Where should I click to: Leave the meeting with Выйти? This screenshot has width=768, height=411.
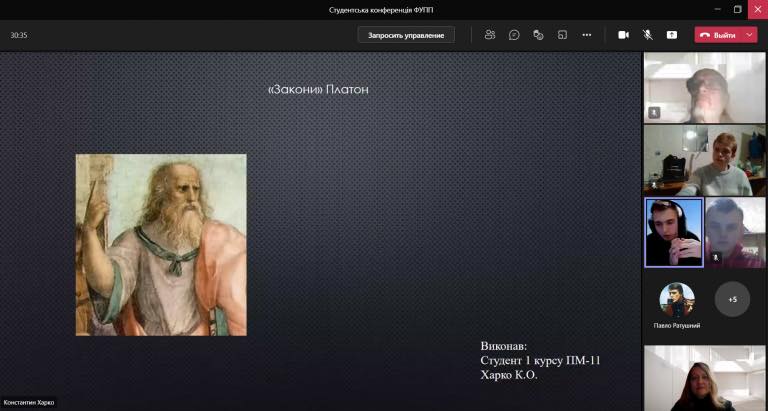pos(719,35)
